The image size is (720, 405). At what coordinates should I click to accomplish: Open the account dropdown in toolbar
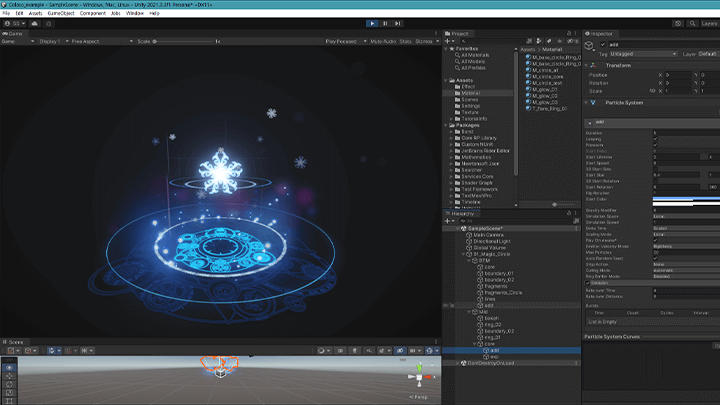(x=15, y=23)
